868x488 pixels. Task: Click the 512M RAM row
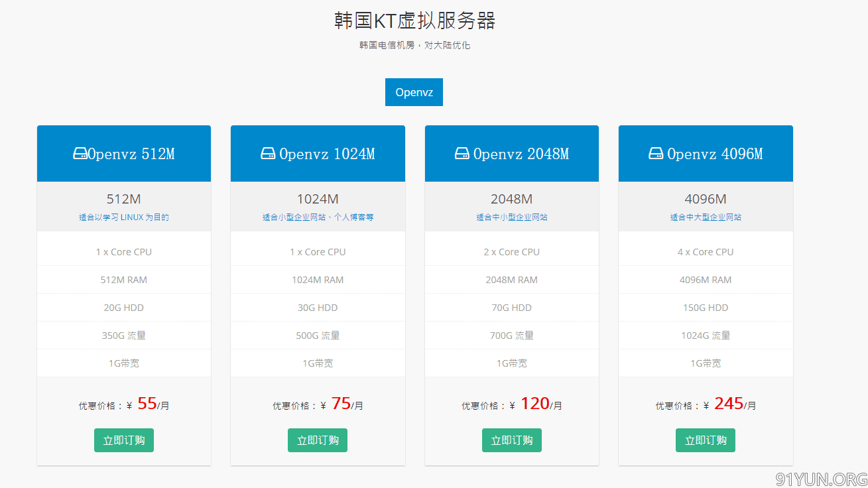tap(124, 280)
